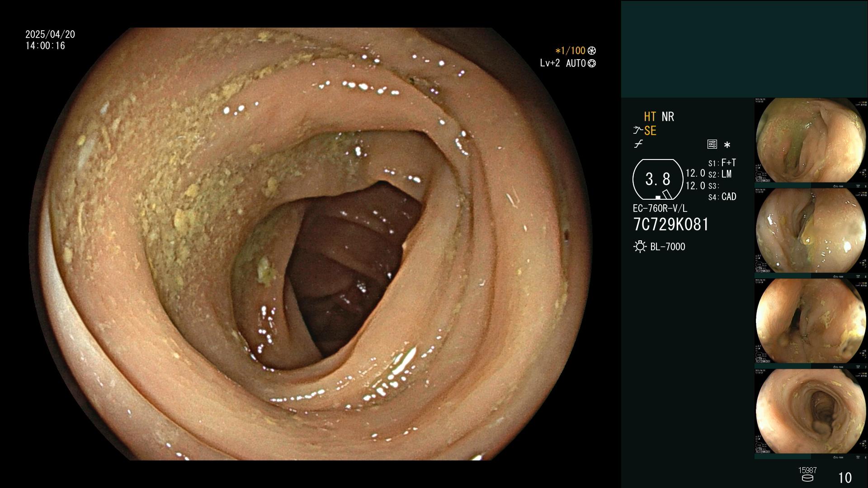Click the scope channel diagram showing 3.8

[x=657, y=179]
